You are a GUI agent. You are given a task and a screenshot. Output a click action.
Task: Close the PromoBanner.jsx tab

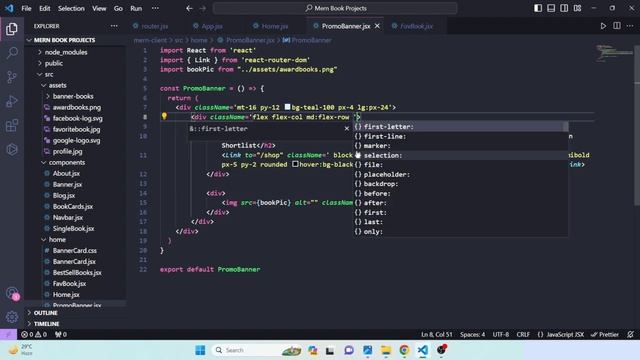click(378, 26)
